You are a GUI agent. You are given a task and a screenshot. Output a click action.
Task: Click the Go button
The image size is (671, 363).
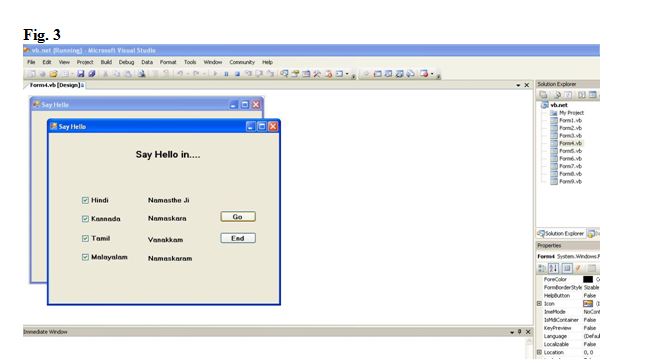(x=238, y=217)
